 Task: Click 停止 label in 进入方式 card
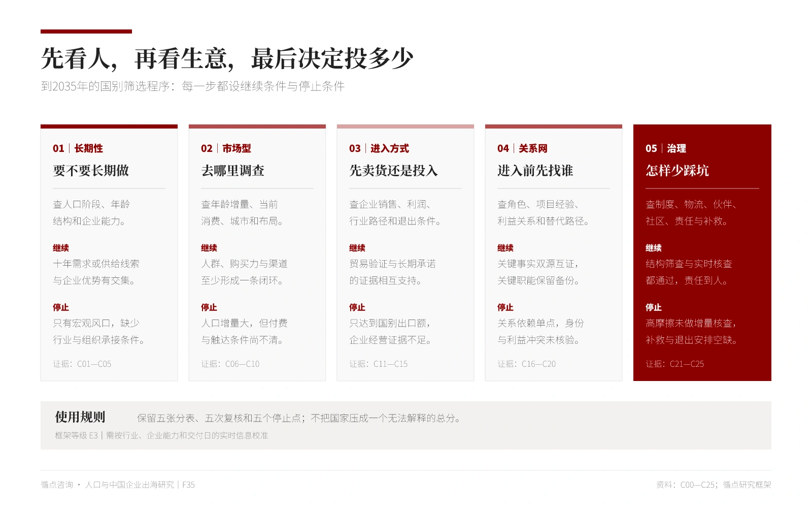357,307
